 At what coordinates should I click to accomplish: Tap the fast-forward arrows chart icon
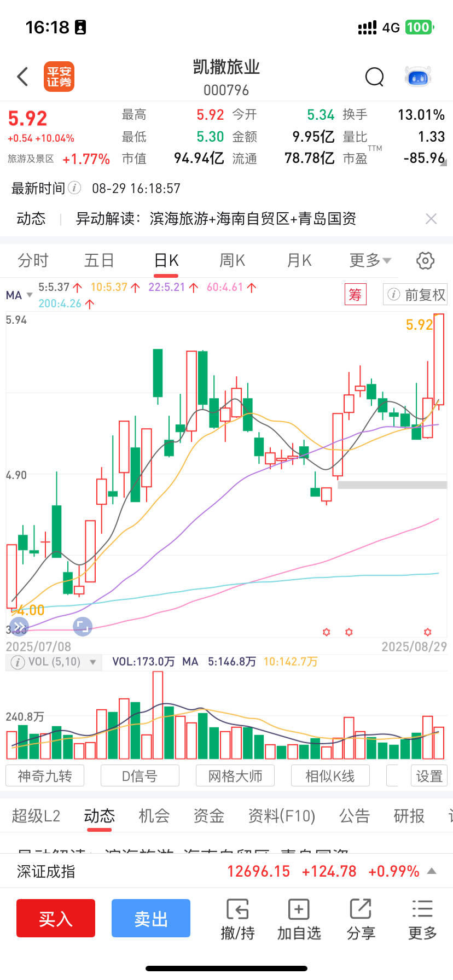[x=19, y=626]
